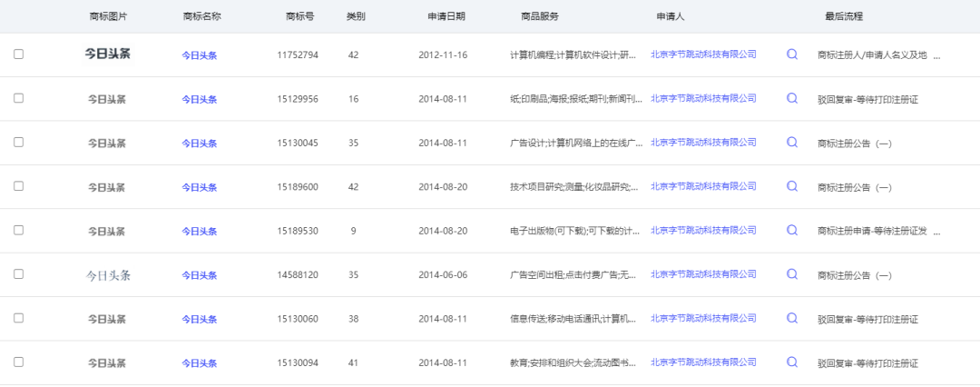Click the magnifier icon for trademark 15130094
Screen dimensions: 980x387
(x=792, y=362)
